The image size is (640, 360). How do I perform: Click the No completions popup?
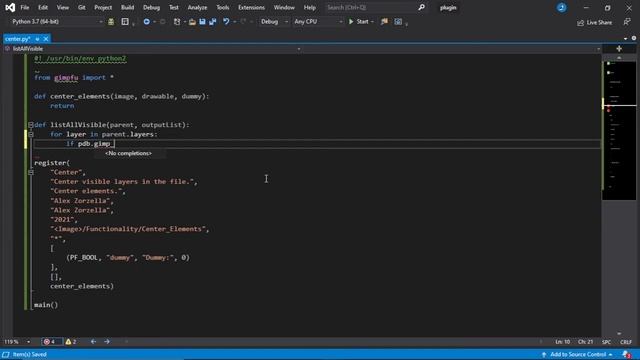(x=129, y=153)
